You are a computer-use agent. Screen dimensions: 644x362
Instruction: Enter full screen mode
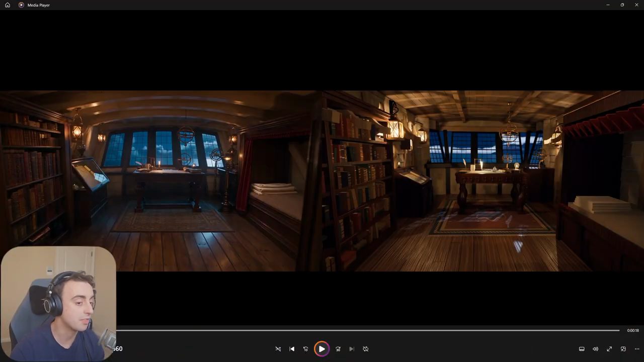(x=609, y=349)
